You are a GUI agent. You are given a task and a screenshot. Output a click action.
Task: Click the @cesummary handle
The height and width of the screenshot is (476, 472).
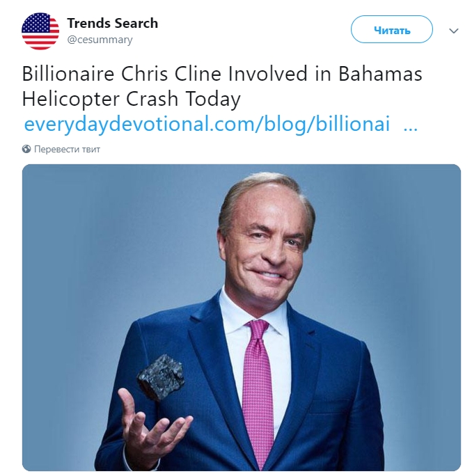pos(100,40)
